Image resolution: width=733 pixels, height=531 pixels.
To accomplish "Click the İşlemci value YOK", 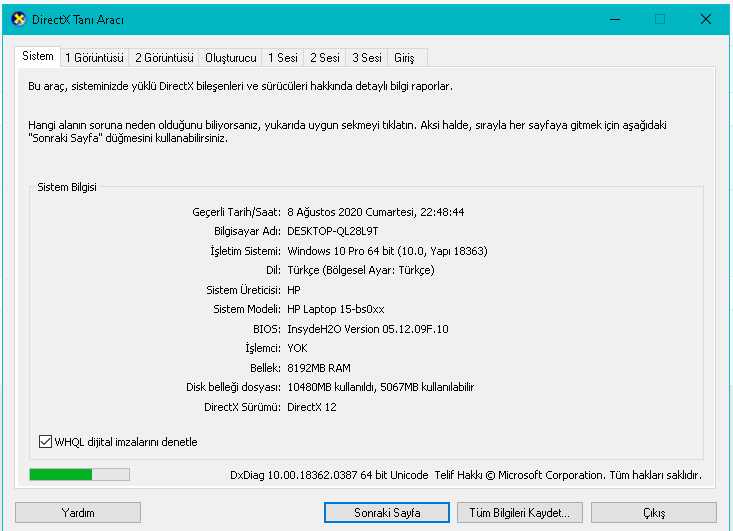I will pyautogui.click(x=297, y=348).
